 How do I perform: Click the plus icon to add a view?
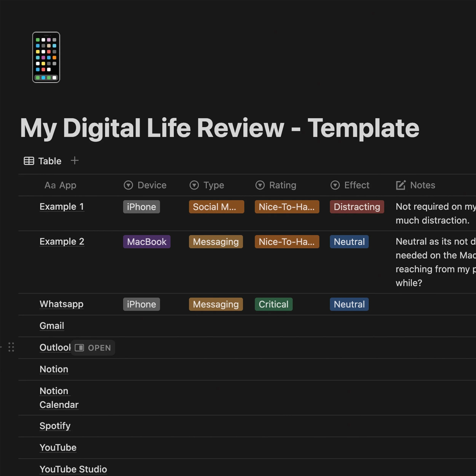coord(74,161)
